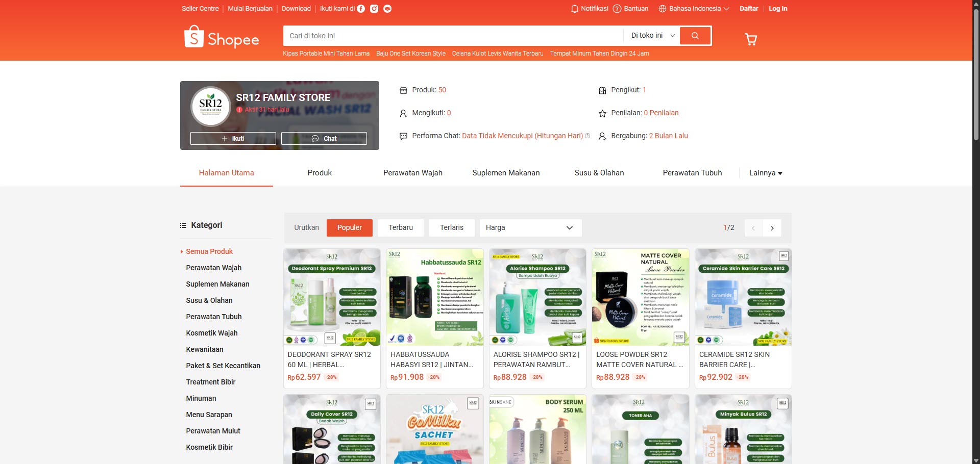Screen dimensions: 980x464
Task: Click the search input field
Action: pyautogui.click(x=453, y=36)
